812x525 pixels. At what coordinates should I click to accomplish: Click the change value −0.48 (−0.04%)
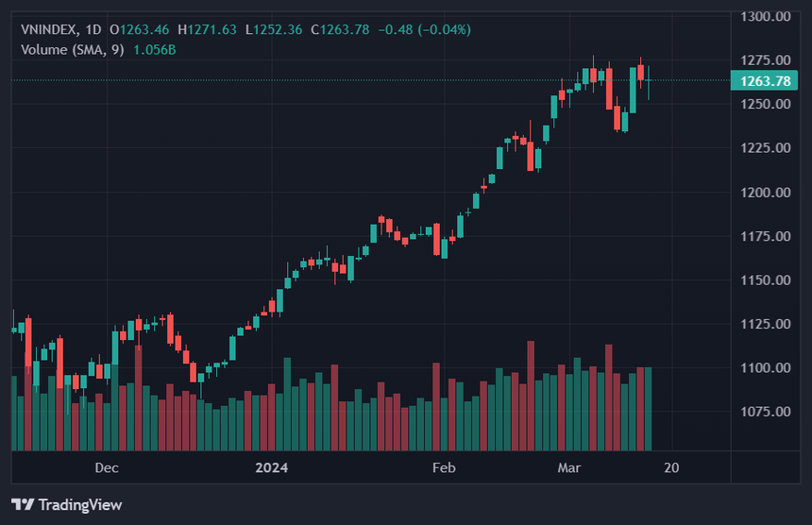(425, 29)
